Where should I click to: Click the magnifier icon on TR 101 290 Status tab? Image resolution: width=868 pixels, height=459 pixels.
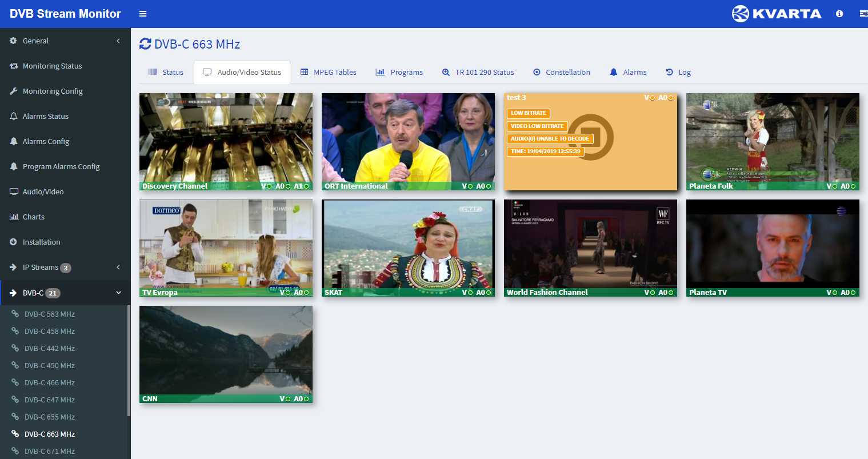(446, 72)
